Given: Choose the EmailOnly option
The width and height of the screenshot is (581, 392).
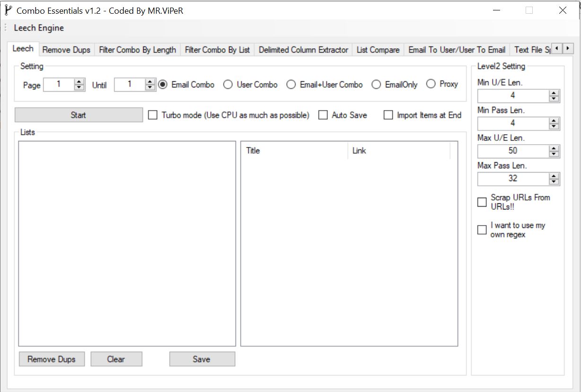Looking at the screenshot, I should click(x=395, y=85).
